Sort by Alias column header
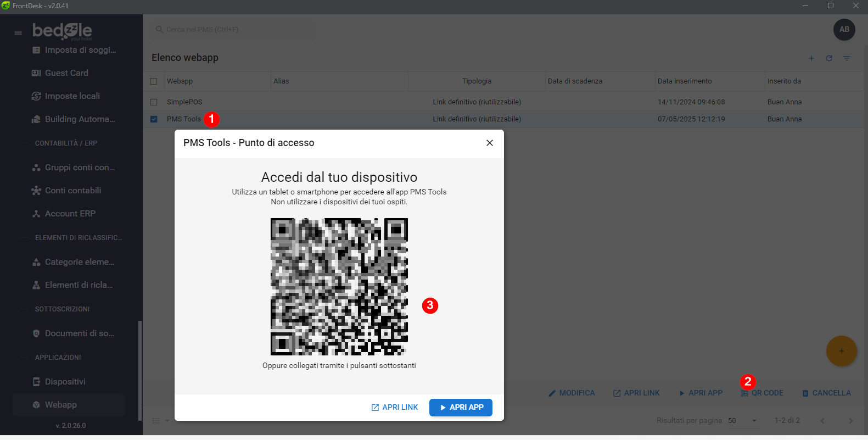The height and width of the screenshot is (440, 868). [x=281, y=81]
